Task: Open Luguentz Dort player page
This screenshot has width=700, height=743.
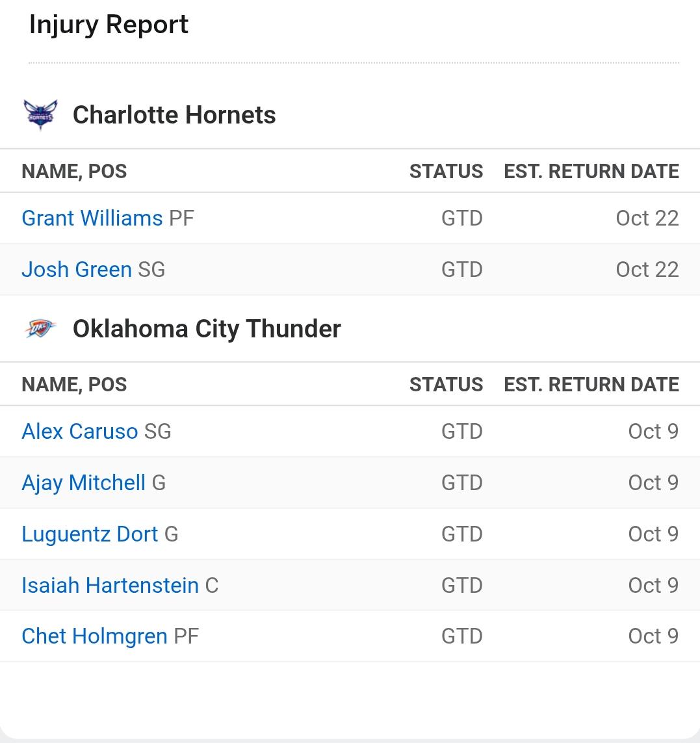Action: pyautogui.click(x=90, y=534)
